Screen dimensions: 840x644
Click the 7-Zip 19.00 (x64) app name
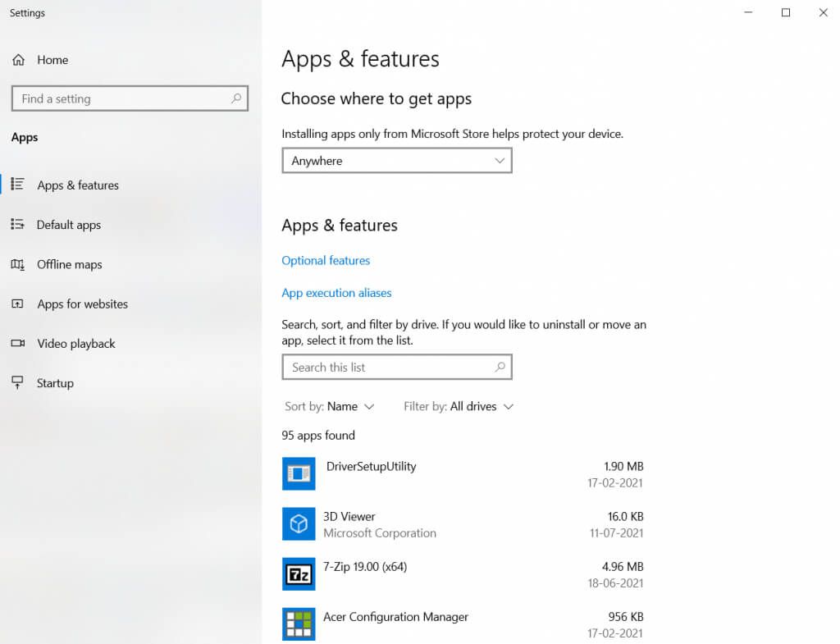click(365, 567)
